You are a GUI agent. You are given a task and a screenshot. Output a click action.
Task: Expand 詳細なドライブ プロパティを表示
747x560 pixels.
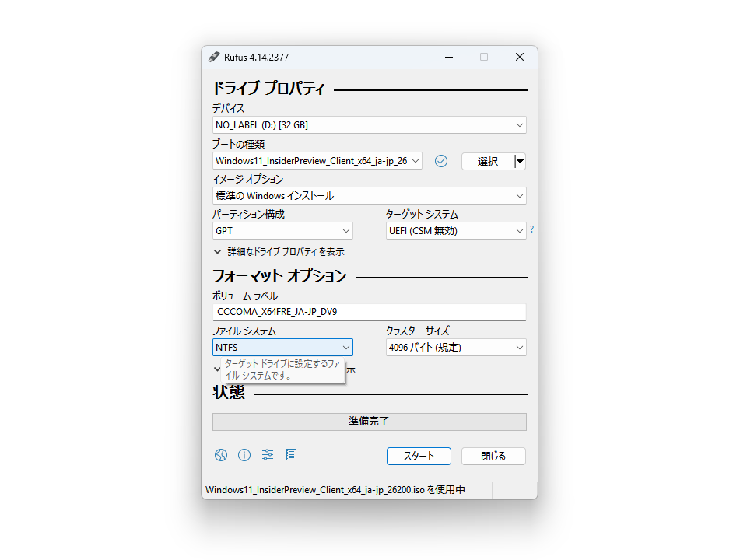coord(279,252)
